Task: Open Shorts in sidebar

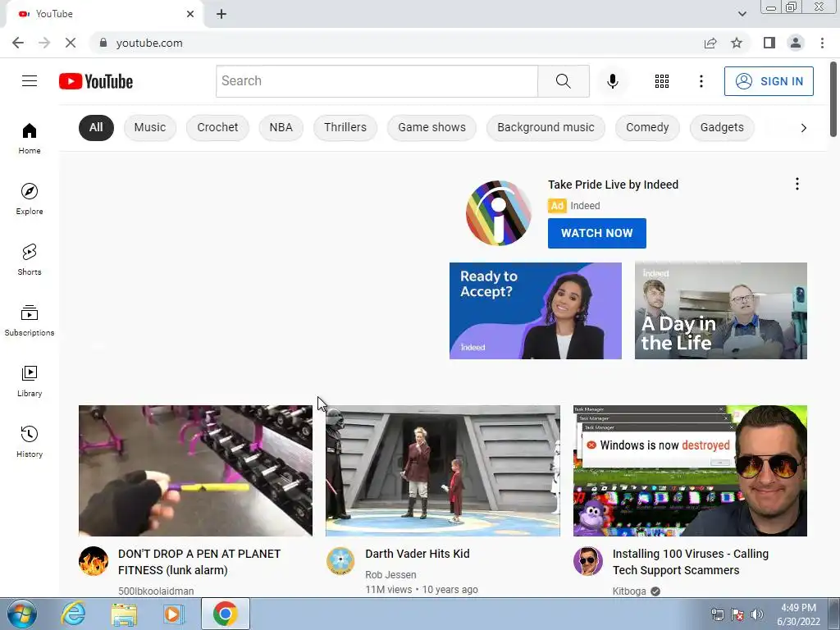Action: (x=30, y=260)
